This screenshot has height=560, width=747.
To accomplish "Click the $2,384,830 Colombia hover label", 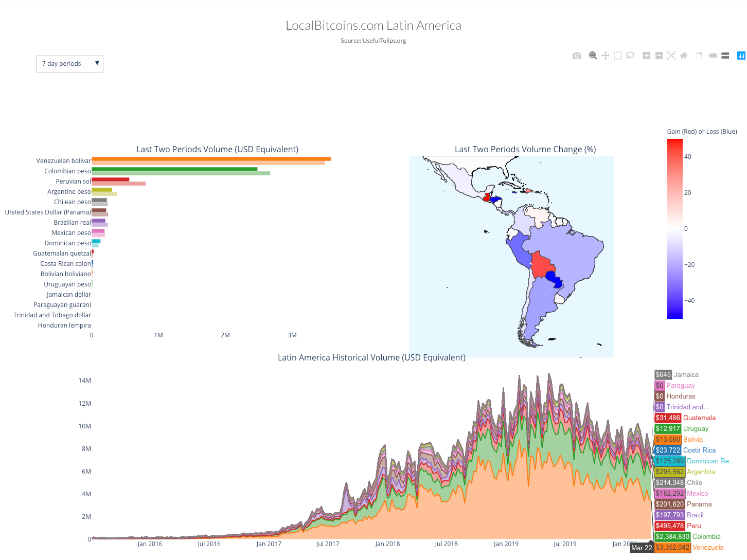I will (x=687, y=537).
